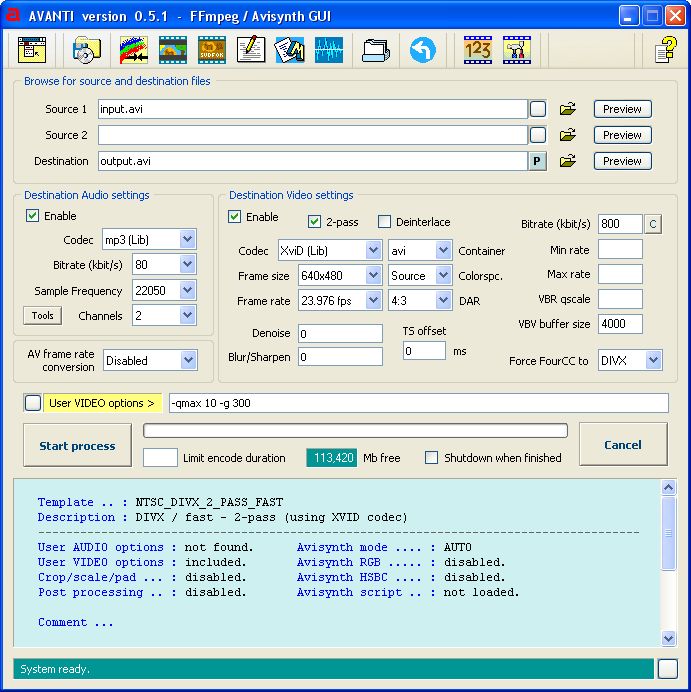Enable the Deinterlace checkbox
This screenshot has height=692, width=691.
point(384,222)
